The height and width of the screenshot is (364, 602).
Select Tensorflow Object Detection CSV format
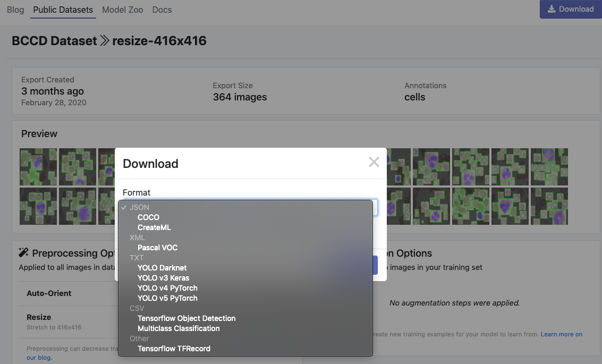coord(186,318)
